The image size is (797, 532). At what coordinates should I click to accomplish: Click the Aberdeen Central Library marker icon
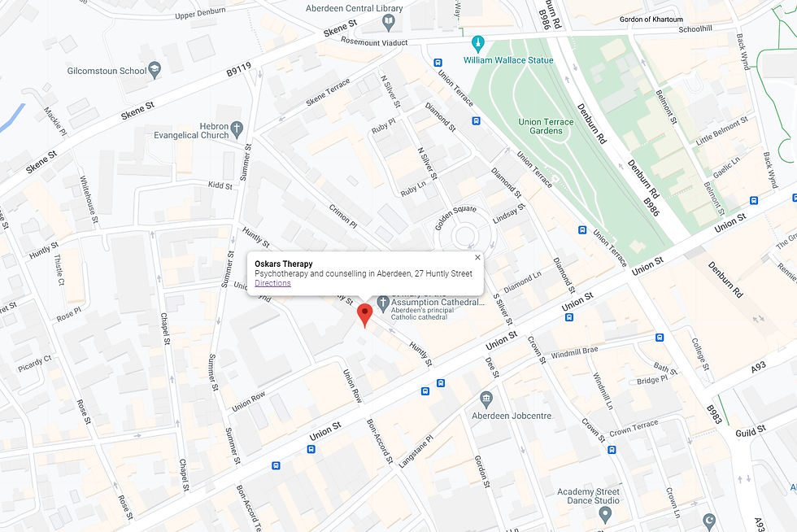click(x=389, y=22)
